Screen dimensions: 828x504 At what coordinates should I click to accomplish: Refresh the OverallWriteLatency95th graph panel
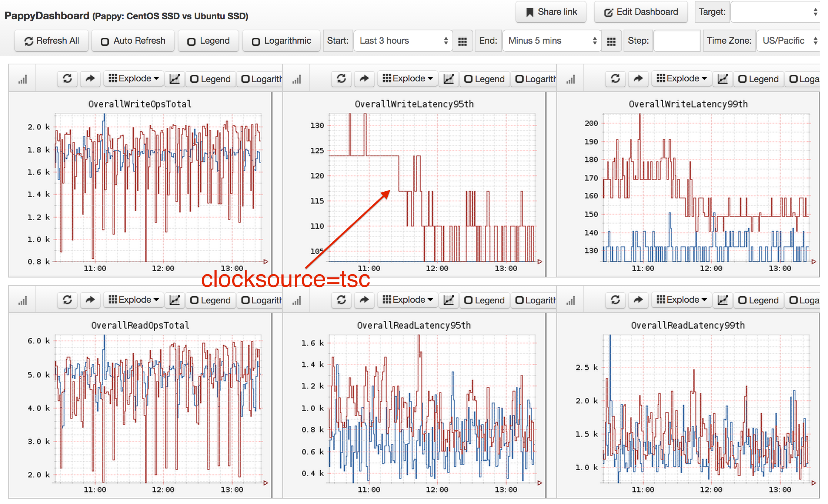[341, 78]
